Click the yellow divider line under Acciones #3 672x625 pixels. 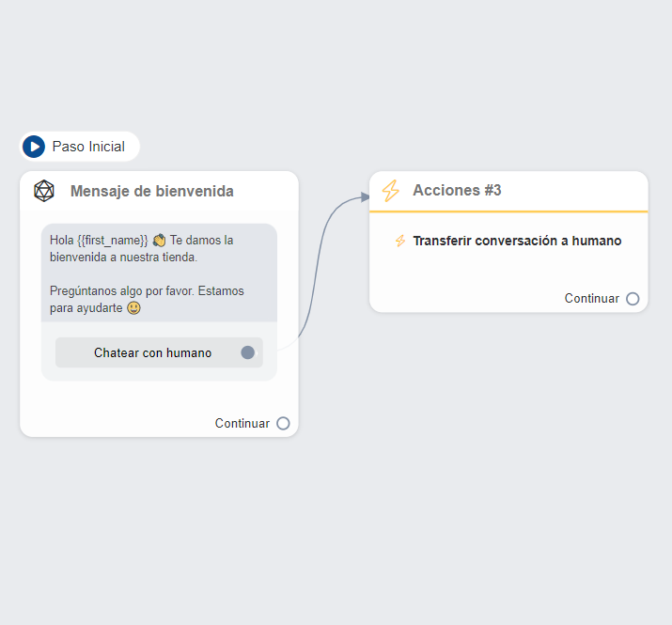(x=508, y=211)
